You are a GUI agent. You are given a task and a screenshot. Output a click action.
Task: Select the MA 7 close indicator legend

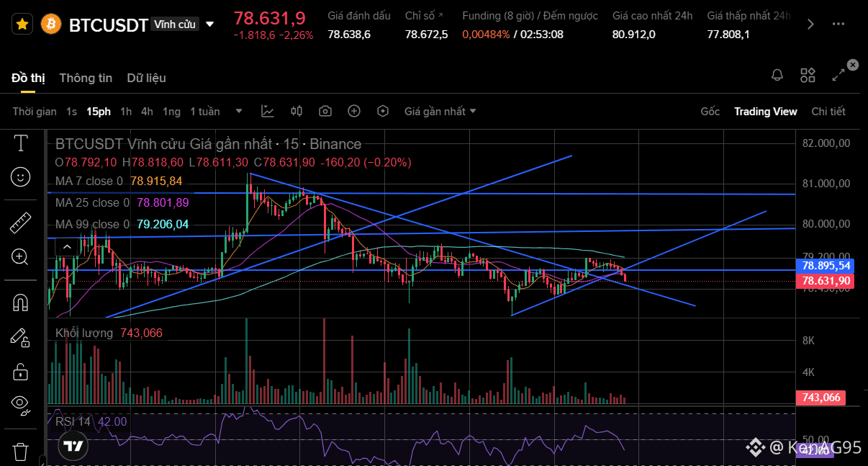coord(119,181)
